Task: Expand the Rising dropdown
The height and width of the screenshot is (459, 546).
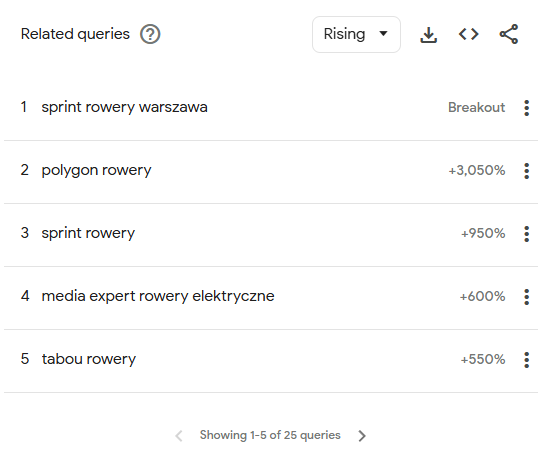Action: [x=356, y=34]
